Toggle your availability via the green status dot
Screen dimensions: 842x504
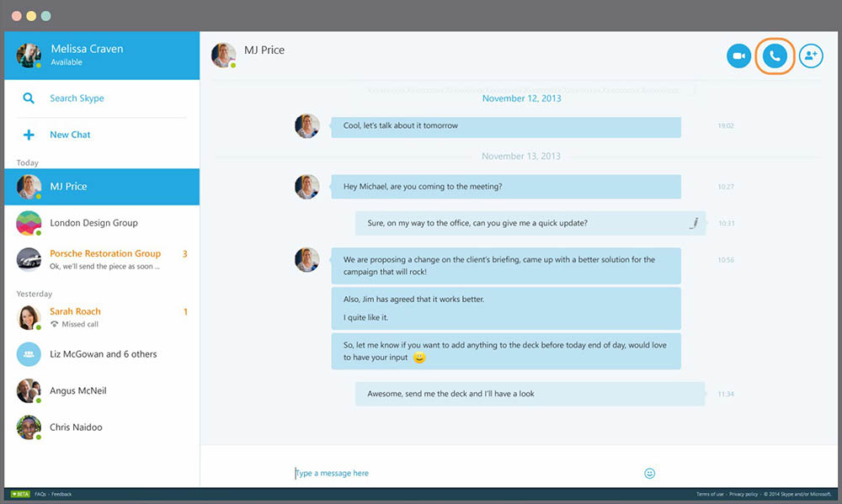pyautogui.click(x=36, y=65)
